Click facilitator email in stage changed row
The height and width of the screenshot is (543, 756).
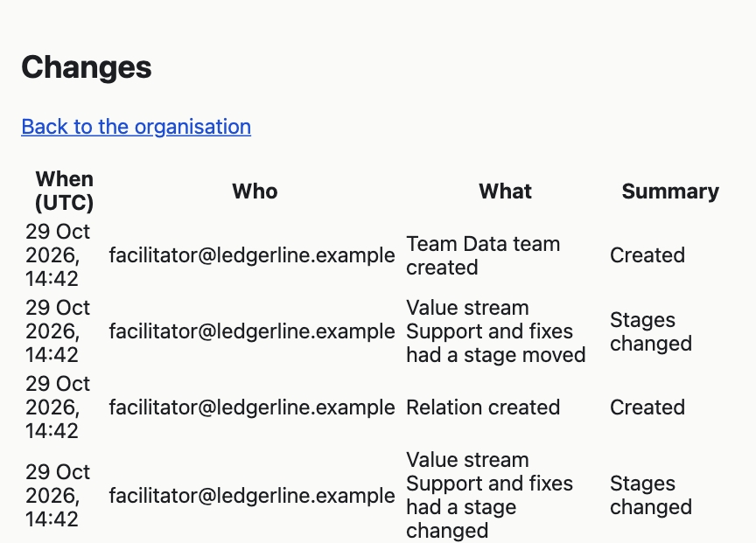coord(252,495)
